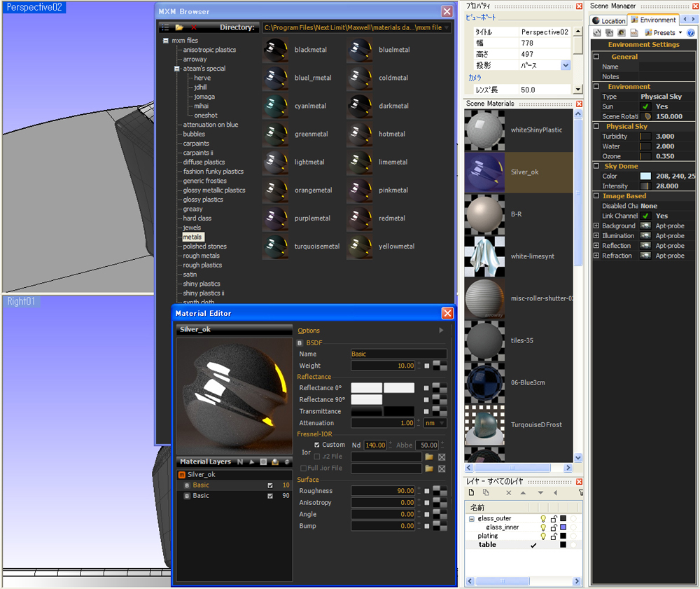Toggle the lightbulb visibility for glass_outer layer
700x589 pixels.
coord(542,518)
